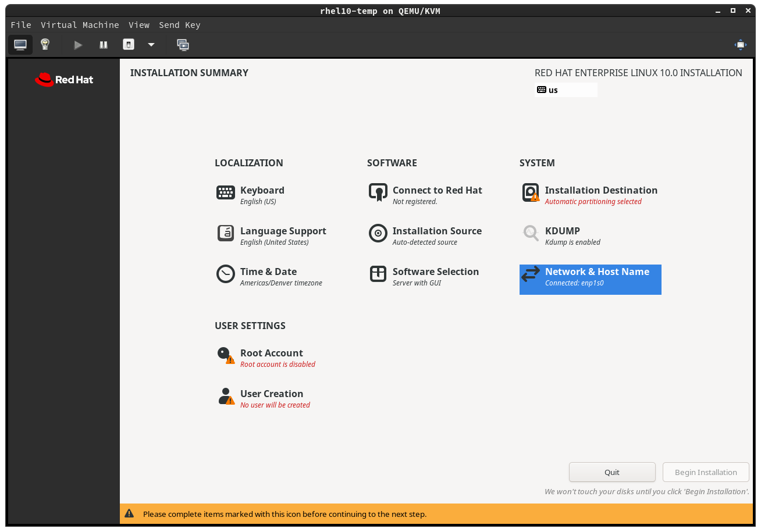Click the Network & Host Name arrows icon
This screenshot has height=532, width=761.
click(x=531, y=274)
